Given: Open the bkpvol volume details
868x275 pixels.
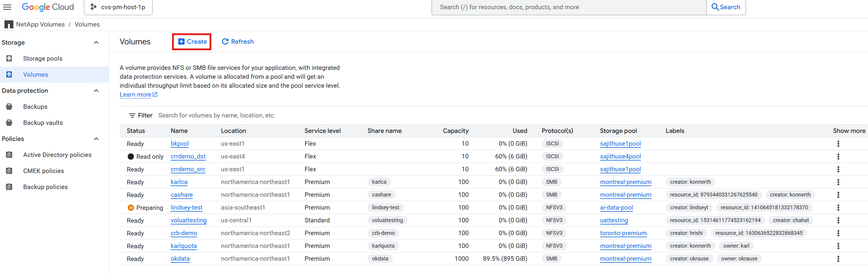Looking at the screenshot, I should pos(179,143).
